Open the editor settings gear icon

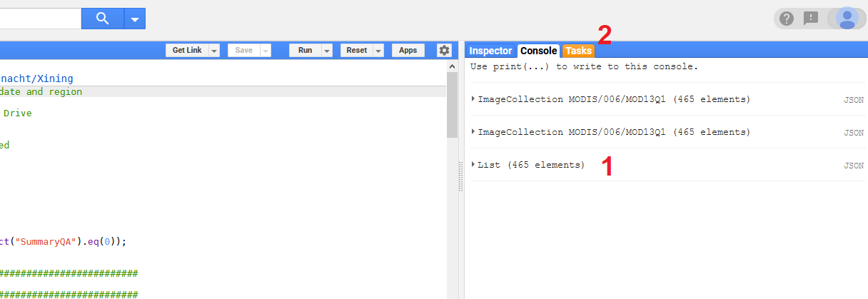[445, 51]
